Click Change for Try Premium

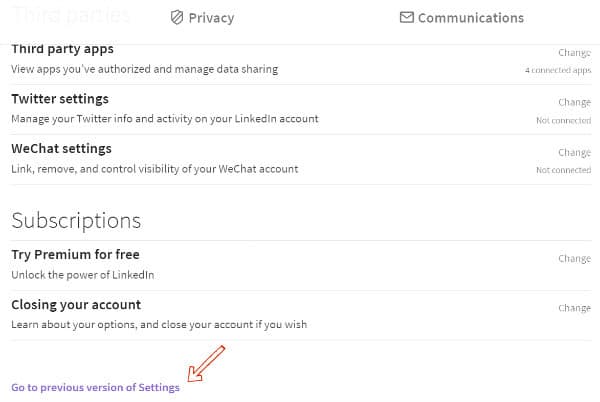click(x=574, y=259)
